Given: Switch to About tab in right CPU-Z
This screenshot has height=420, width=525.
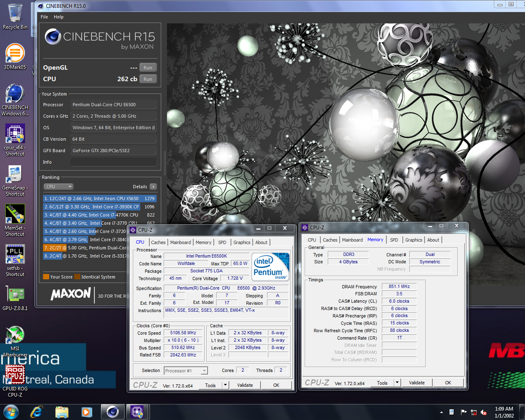Looking at the screenshot, I should [433, 240].
